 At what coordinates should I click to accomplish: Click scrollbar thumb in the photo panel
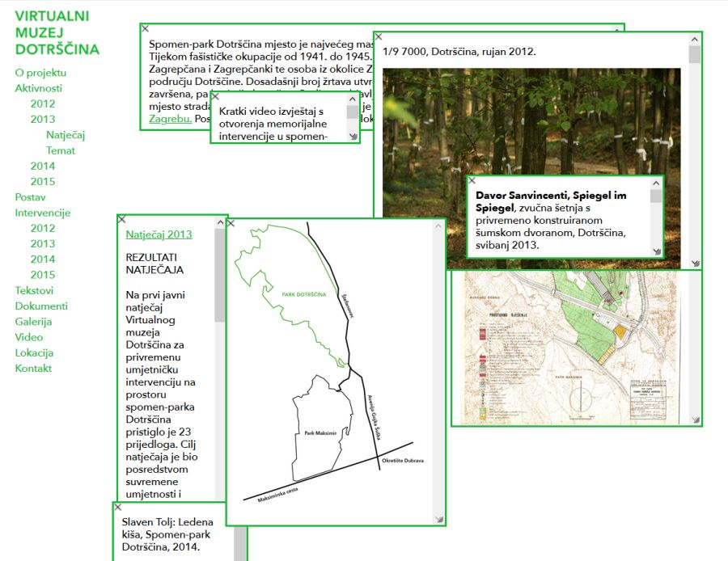tap(695, 55)
